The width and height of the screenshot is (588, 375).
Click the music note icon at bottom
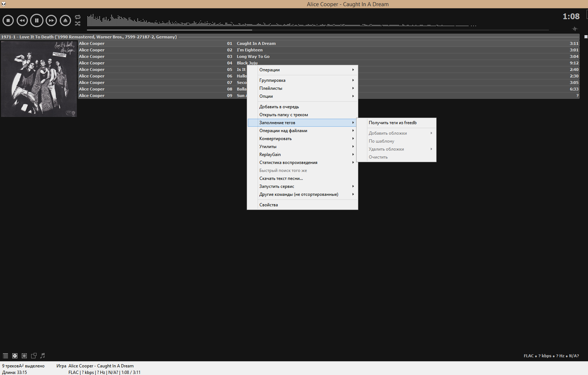click(x=43, y=356)
